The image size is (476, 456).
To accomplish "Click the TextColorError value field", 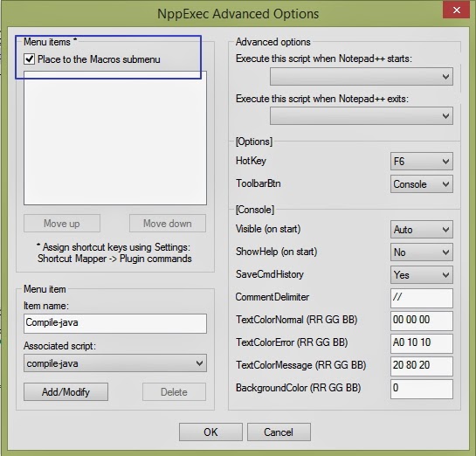I will click(x=421, y=343).
